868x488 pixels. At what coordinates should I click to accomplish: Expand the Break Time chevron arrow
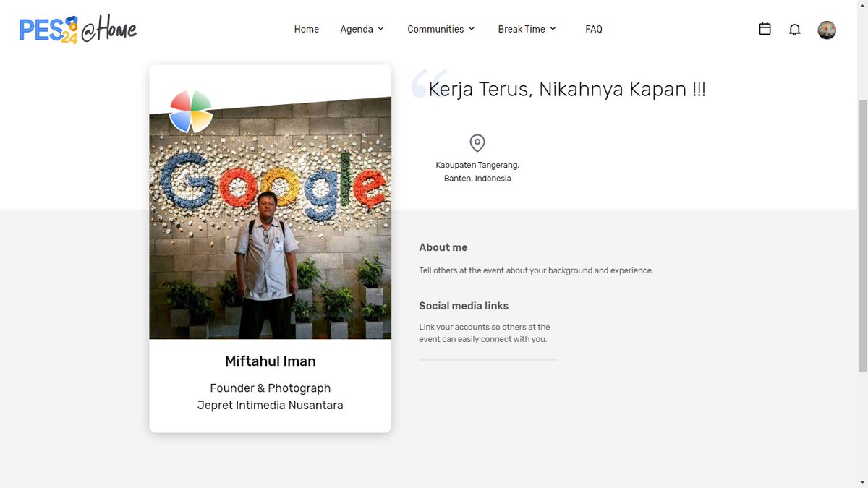(553, 29)
